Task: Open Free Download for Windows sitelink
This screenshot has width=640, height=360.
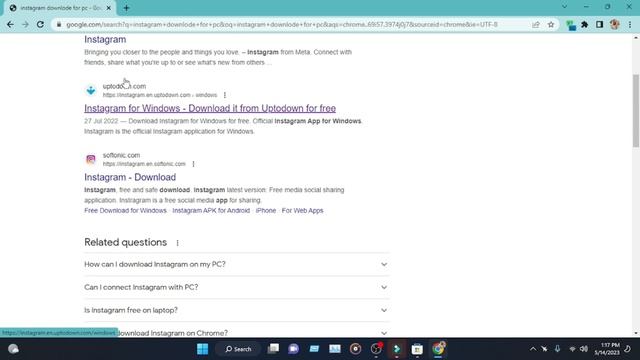Action: pos(125,211)
